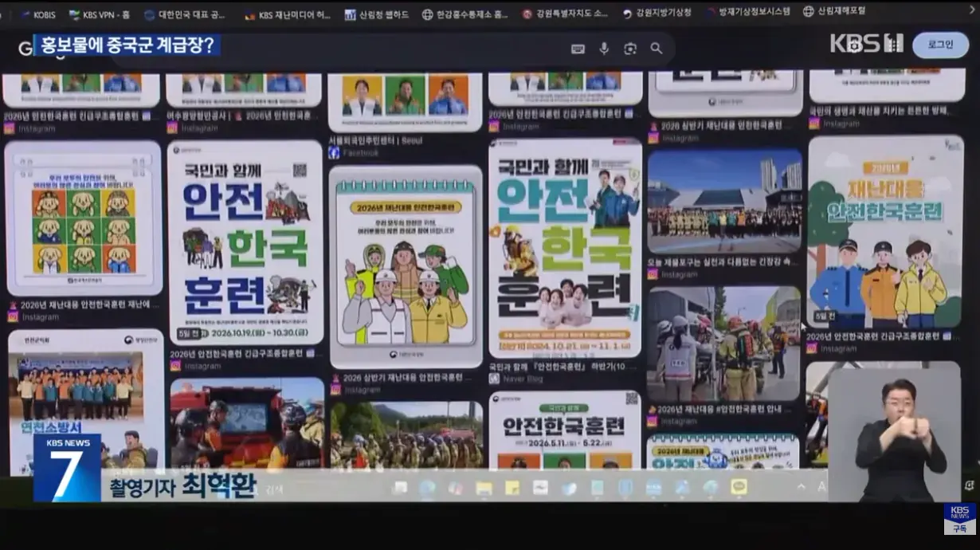Screen dimensions: 980x550
Task: Open the nine-dog grid poster thumbnail
Action: point(84,218)
